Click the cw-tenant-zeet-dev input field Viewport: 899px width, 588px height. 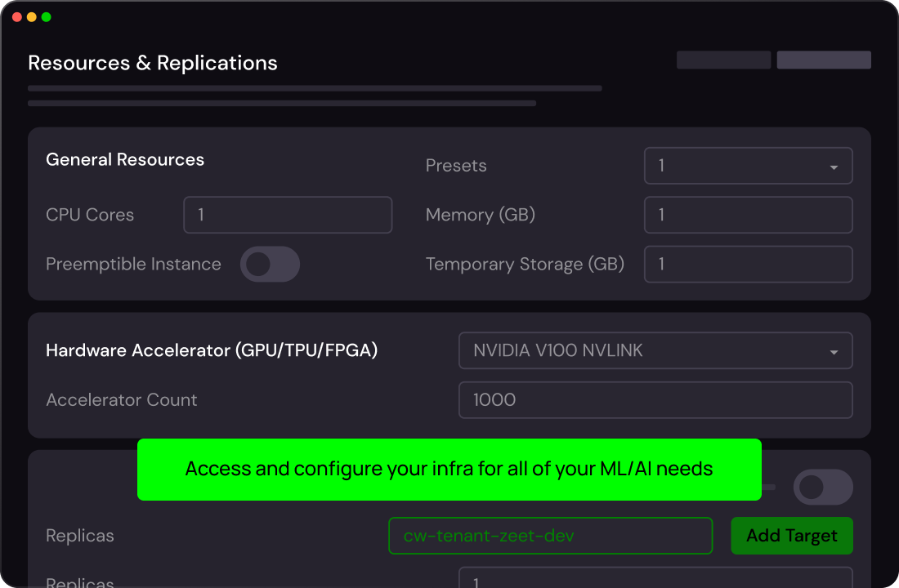(550, 536)
